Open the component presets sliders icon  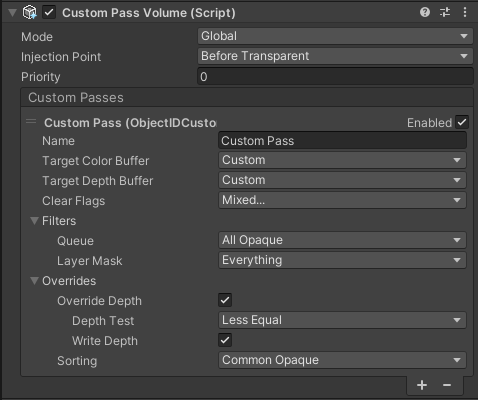pos(445,13)
